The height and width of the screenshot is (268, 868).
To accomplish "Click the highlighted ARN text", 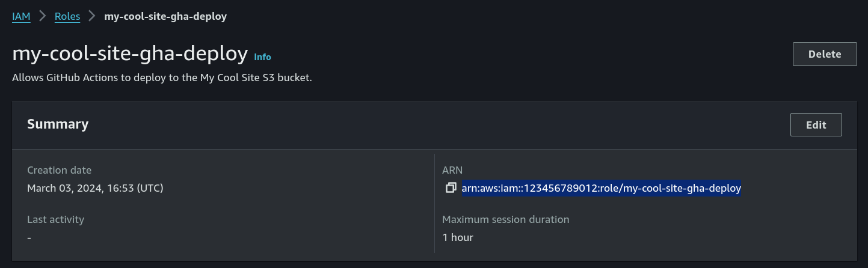I will [x=601, y=188].
